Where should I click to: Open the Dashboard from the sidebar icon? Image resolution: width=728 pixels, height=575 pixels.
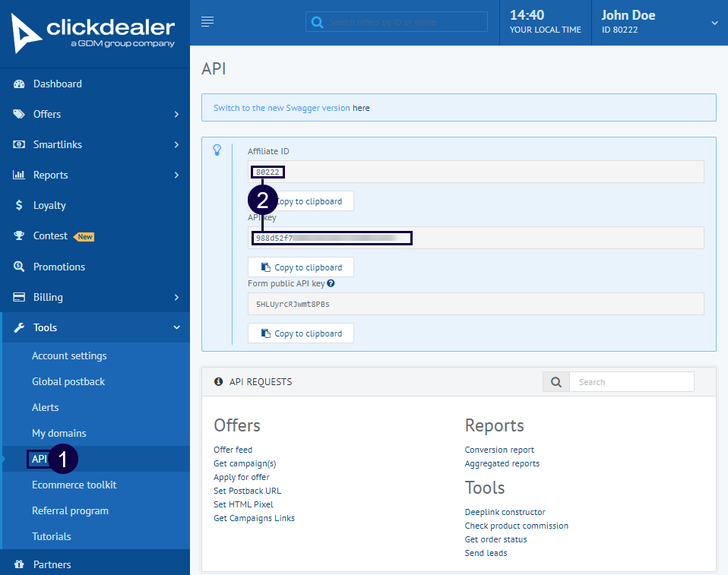point(18,84)
